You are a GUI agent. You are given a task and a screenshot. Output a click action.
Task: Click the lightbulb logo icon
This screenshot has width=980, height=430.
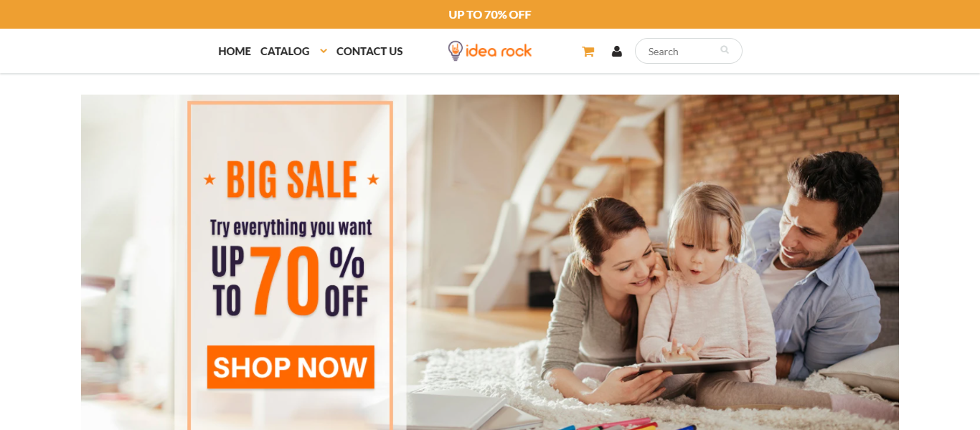456,51
